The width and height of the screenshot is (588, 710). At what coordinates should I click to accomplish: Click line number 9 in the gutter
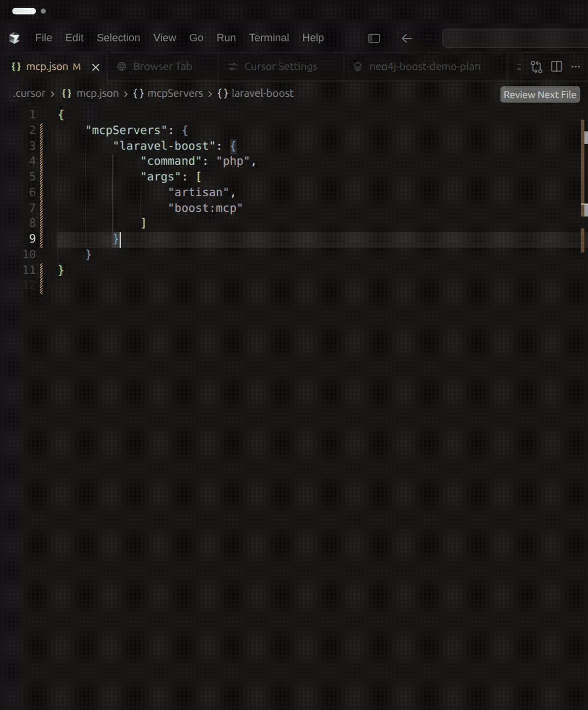point(32,239)
